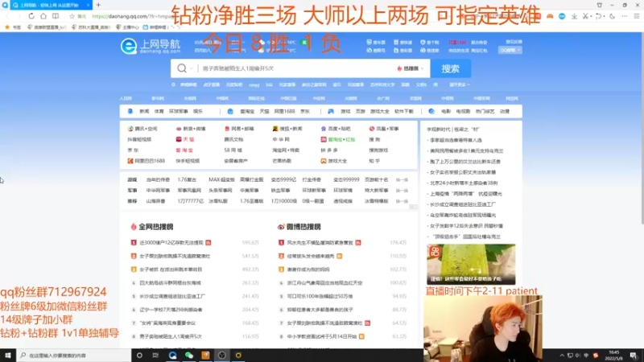Screen dimensions: 644x362
Task: Open 游戏大全 link in site grid
Action: 334,161
